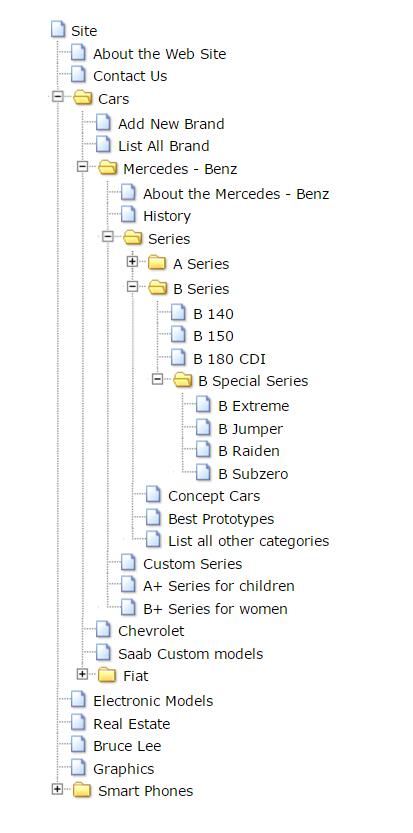Expand the Smart Phones node
The height and width of the screenshot is (833, 413).
(57, 789)
